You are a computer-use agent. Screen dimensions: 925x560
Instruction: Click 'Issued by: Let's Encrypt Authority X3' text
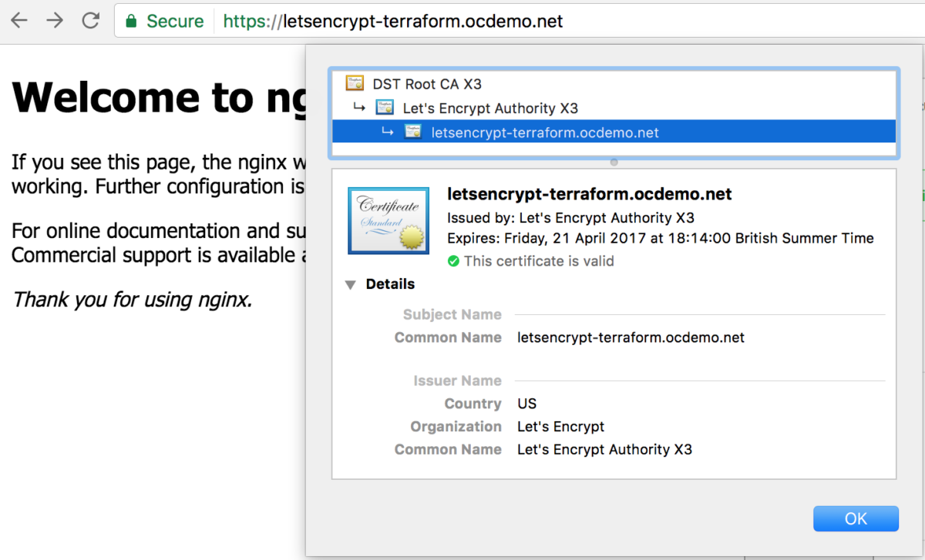(570, 218)
